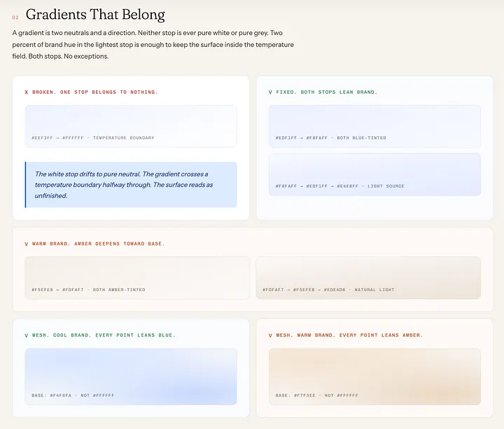Click the red X before 'Broken'
This screenshot has height=429, width=504.
pyautogui.click(x=27, y=92)
